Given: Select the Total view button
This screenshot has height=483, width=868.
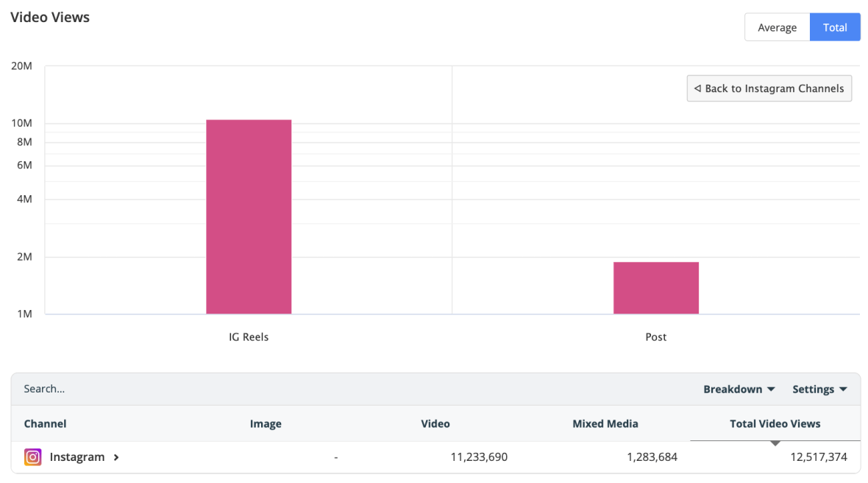Looking at the screenshot, I should click(x=835, y=27).
